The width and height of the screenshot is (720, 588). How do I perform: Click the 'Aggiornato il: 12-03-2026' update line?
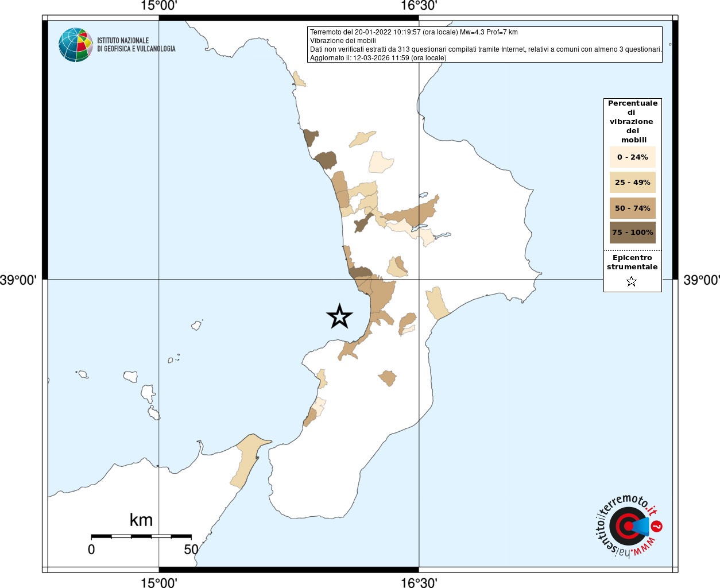[x=378, y=58]
